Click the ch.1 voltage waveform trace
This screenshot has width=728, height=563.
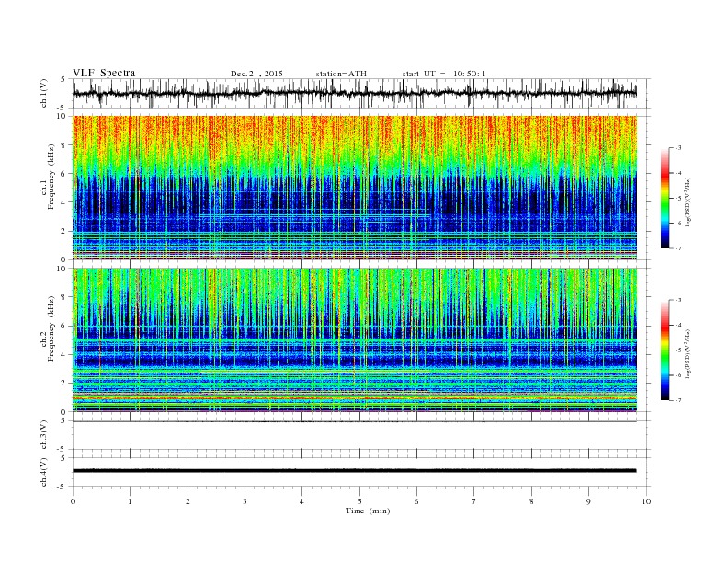coord(354,93)
